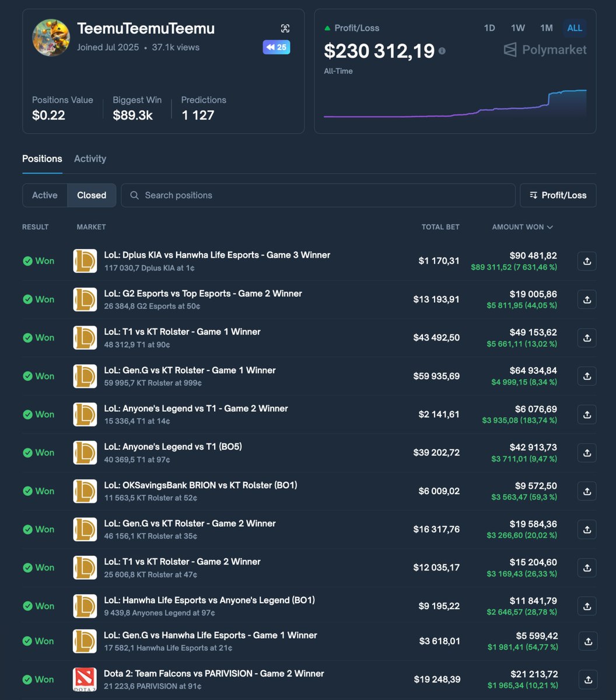Click the MARKET column header
This screenshot has height=700, width=616.
(91, 227)
